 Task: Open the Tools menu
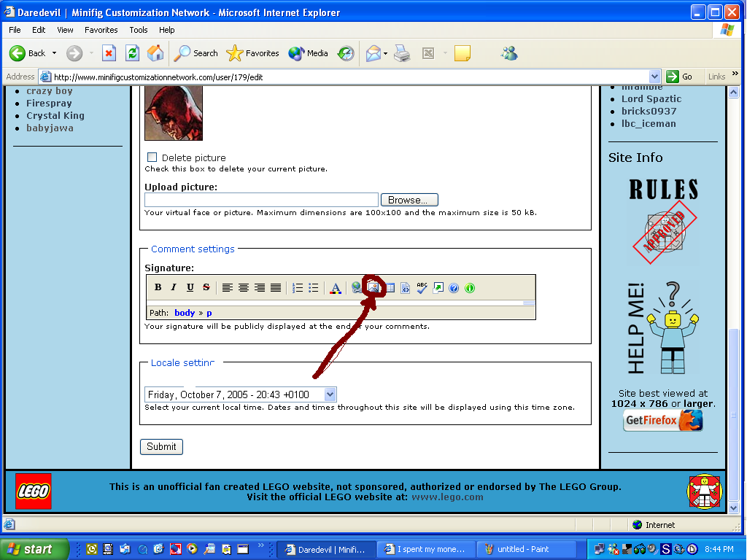click(138, 29)
